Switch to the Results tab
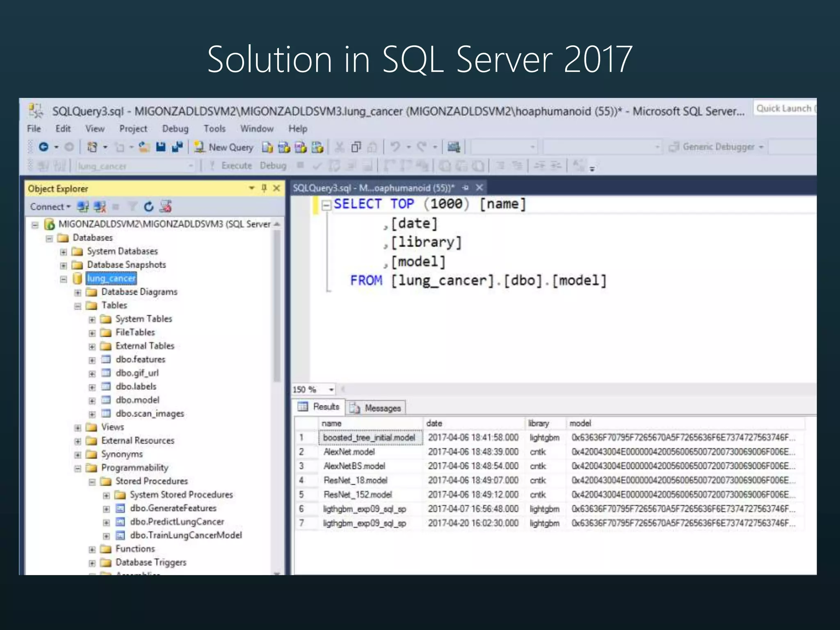Screen dimensions: 840x630 click(320, 406)
